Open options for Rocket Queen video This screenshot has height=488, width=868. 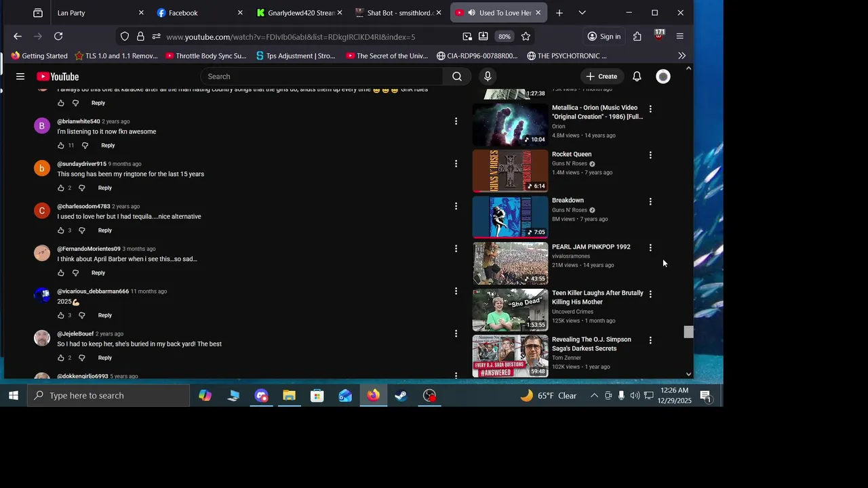click(650, 155)
